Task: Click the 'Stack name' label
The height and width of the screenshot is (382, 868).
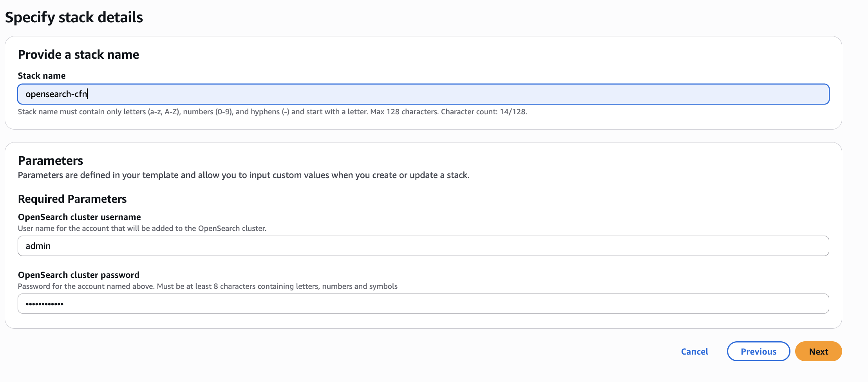Action: [42, 76]
